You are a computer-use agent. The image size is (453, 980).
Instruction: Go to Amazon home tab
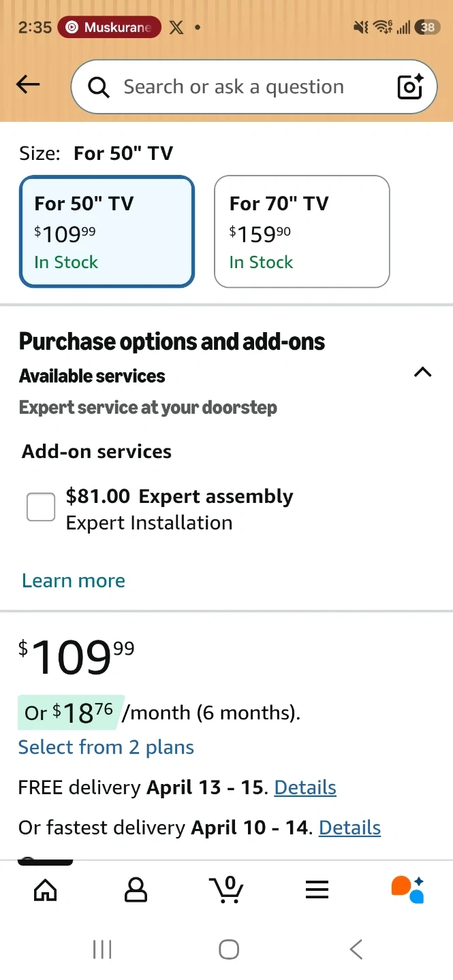[46, 889]
